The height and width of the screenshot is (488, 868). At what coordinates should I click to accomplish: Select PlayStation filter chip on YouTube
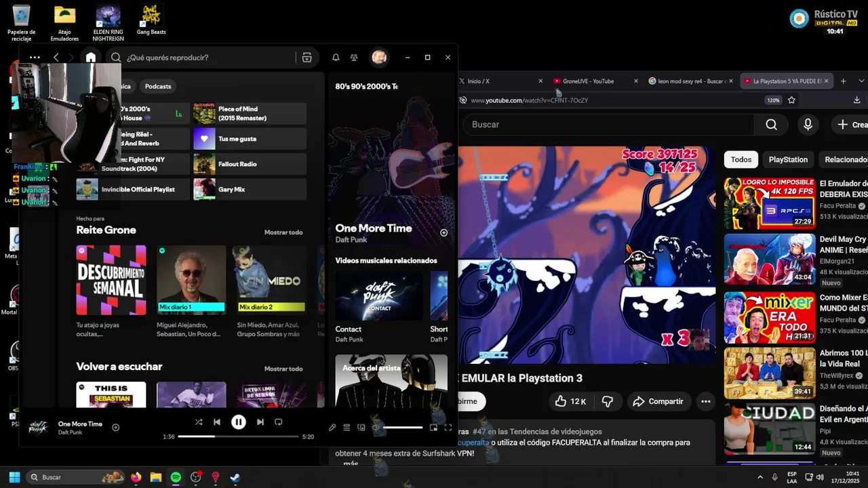pyautogui.click(x=788, y=159)
